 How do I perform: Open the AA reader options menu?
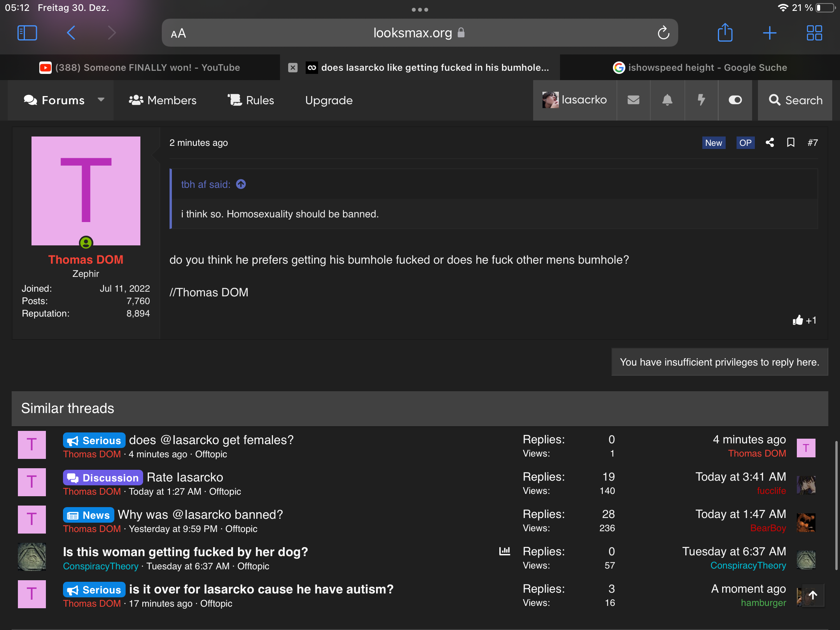(x=178, y=33)
